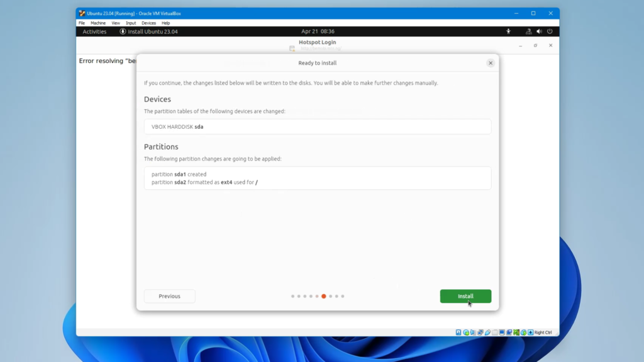Click the Partitions heading
This screenshot has height=362, width=644.
point(161,147)
